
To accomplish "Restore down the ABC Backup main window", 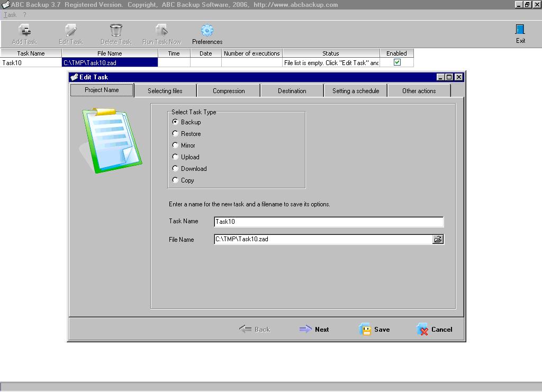I will [528, 4].
